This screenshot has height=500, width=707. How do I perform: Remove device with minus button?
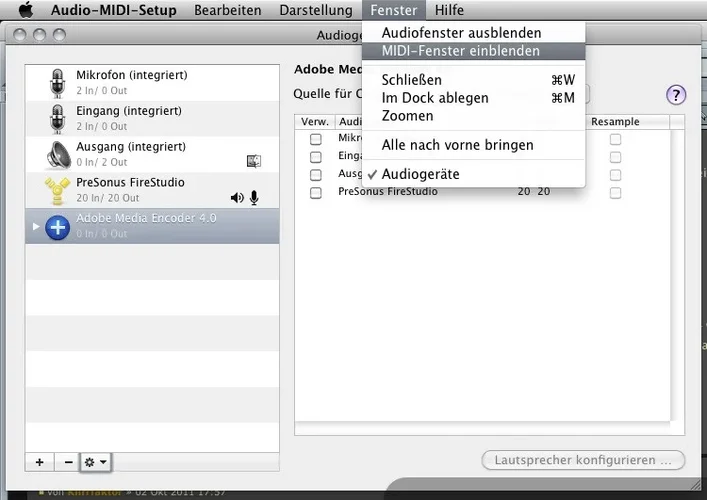tap(69, 462)
